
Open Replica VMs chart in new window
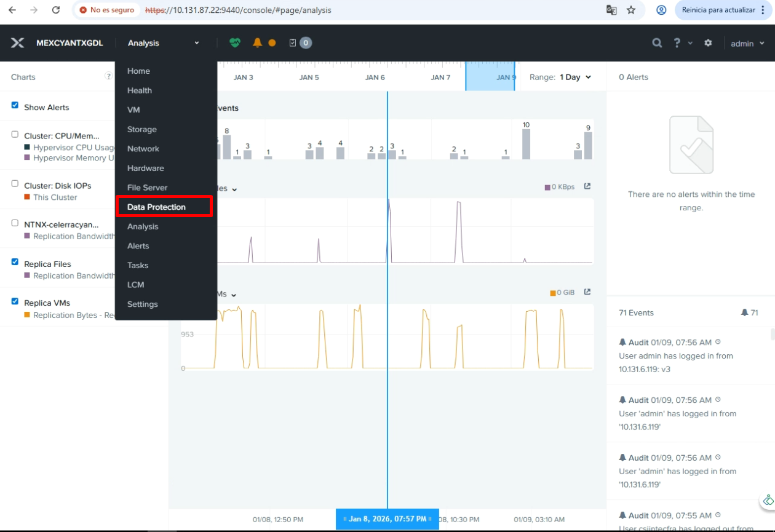(587, 292)
